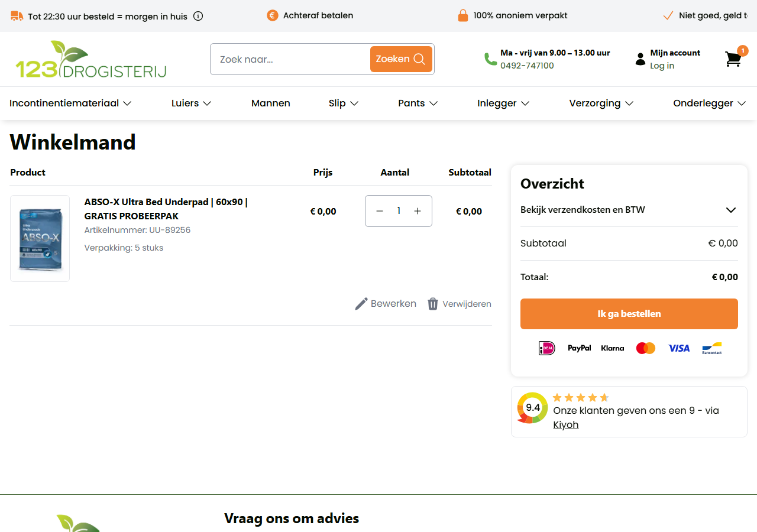Increase quantity with the plus icon
Viewport: 757px width, 532px height.
point(418,211)
